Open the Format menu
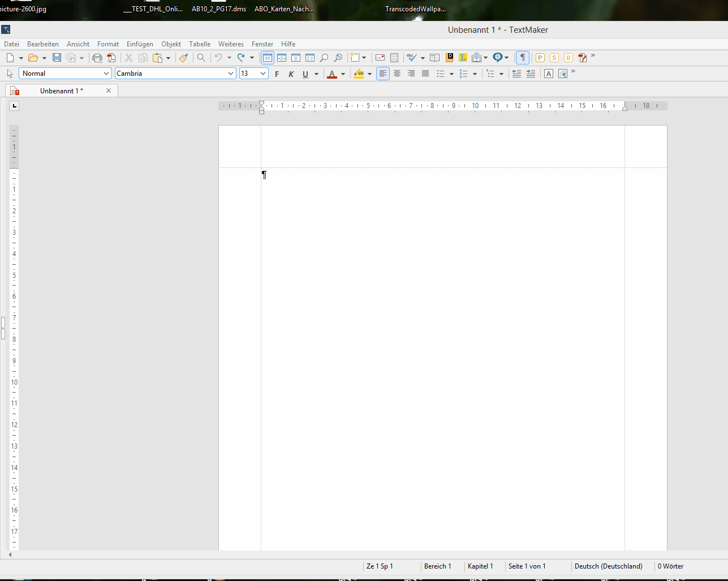 click(107, 44)
